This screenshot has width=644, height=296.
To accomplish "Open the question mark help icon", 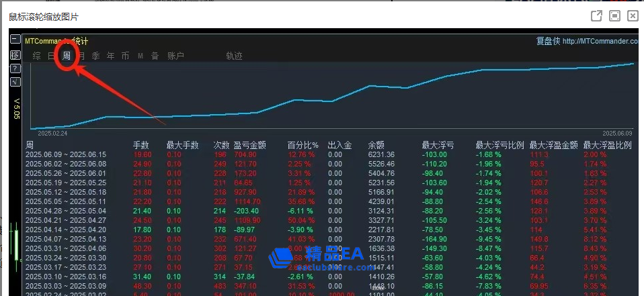I will 15,68.
